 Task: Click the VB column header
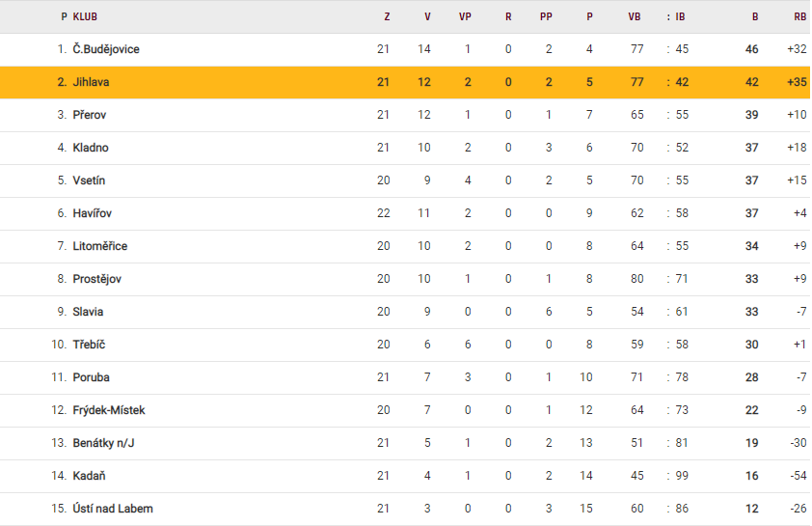pyautogui.click(x=634, y=16)
